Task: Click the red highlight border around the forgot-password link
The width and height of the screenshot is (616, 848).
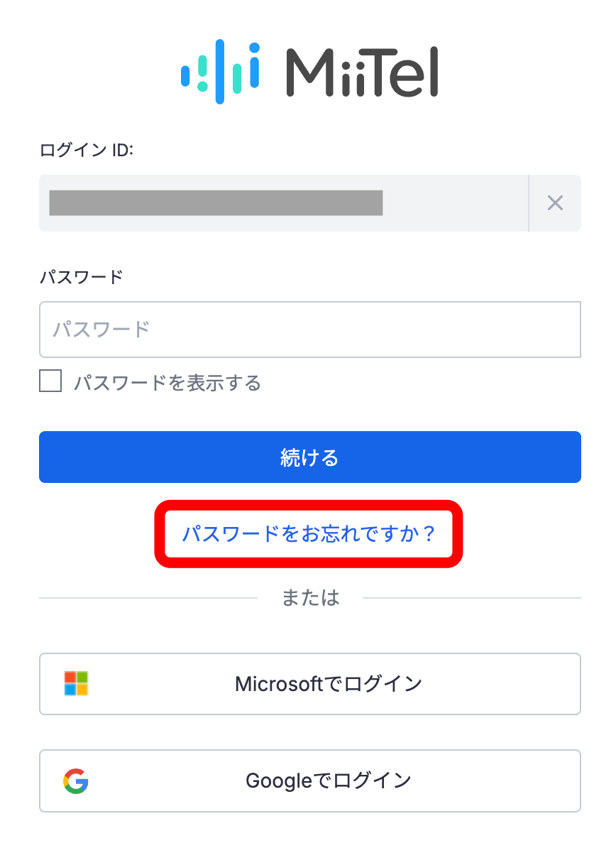Action: pyautogui.click(x=309, y=505)
